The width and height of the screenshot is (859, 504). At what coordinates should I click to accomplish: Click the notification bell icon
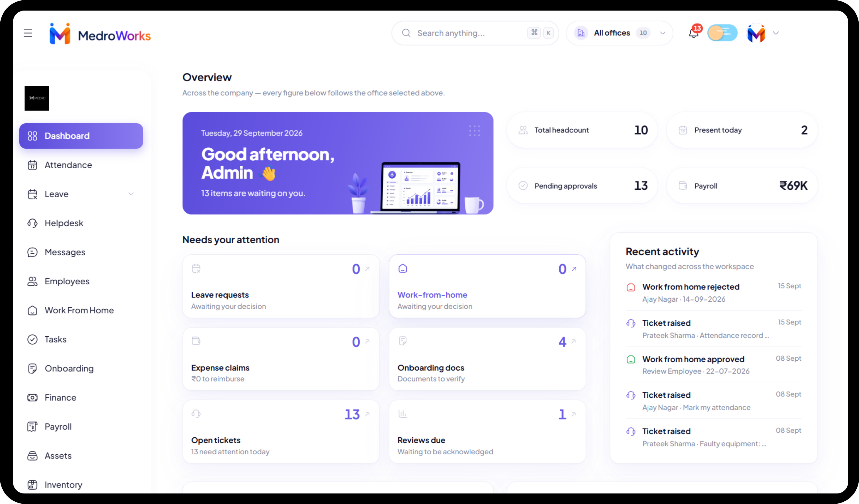click(693, 33)
